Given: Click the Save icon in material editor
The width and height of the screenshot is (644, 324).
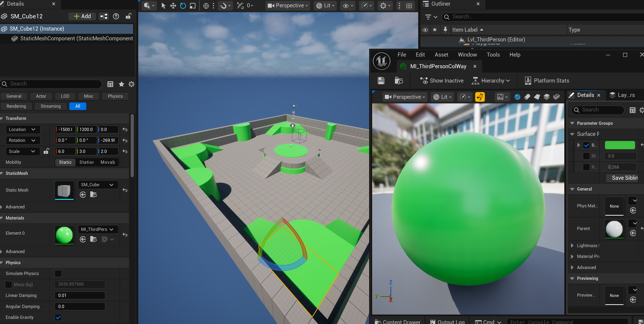Looking at the screenshot, I should (381, 81).
